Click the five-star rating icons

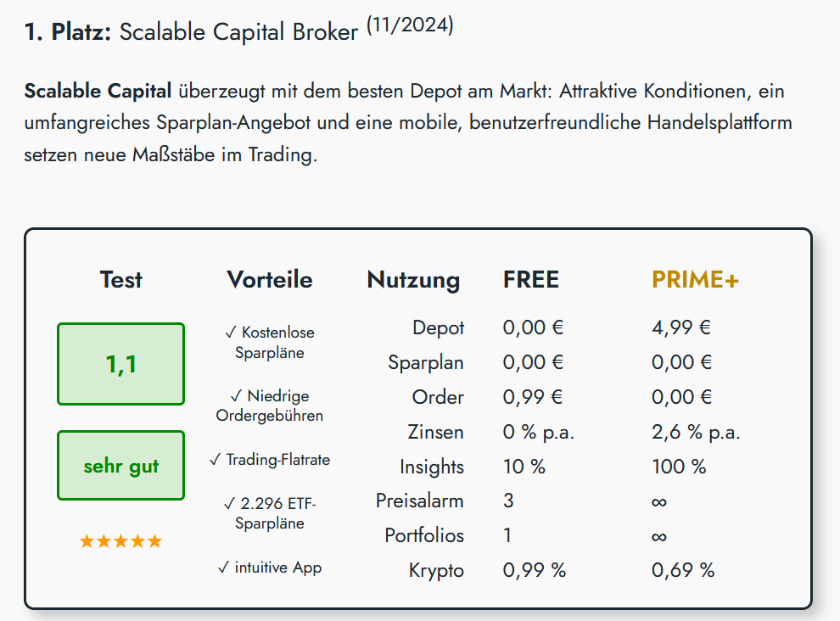[x=120, y=541]
